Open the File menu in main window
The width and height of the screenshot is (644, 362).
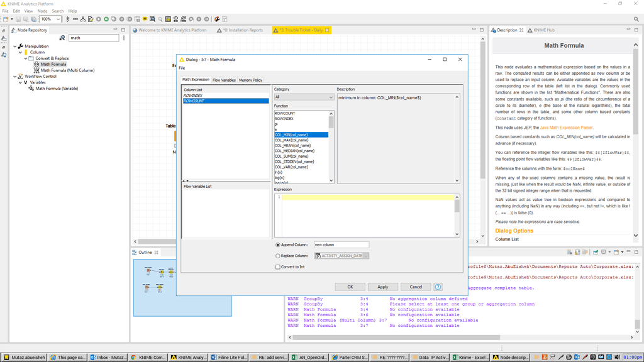coord(5,11)
